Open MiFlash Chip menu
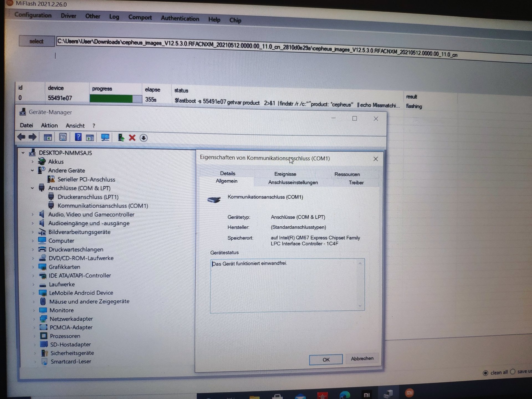This screenshot has height=399, width=532. pyautogui.click(x=235, y=20)
